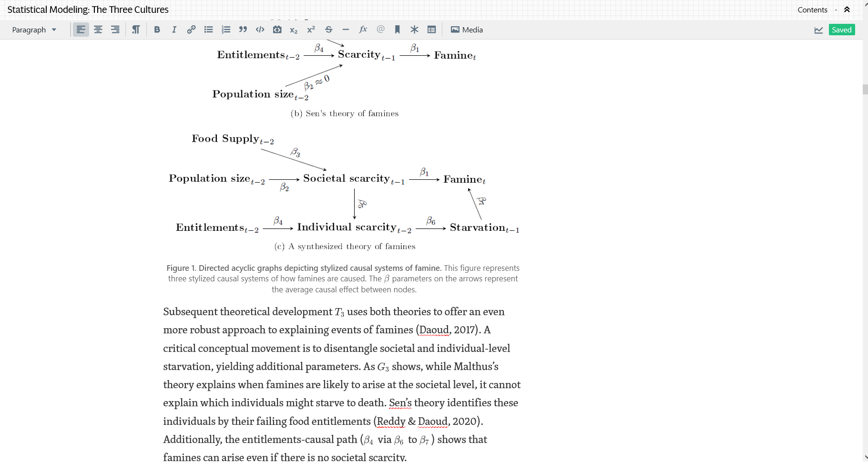Toggle strikethrough formatting
The image size is (868, 464).
tap(328, 29)
